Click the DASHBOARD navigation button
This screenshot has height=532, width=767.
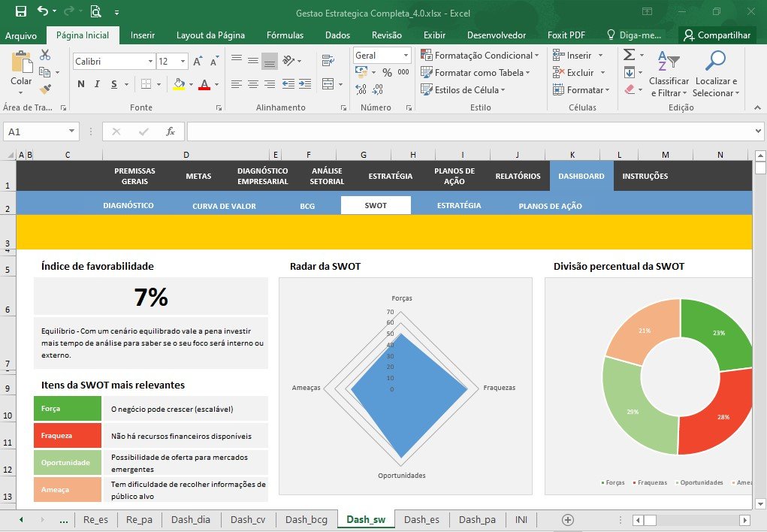(x=581, y=176)
